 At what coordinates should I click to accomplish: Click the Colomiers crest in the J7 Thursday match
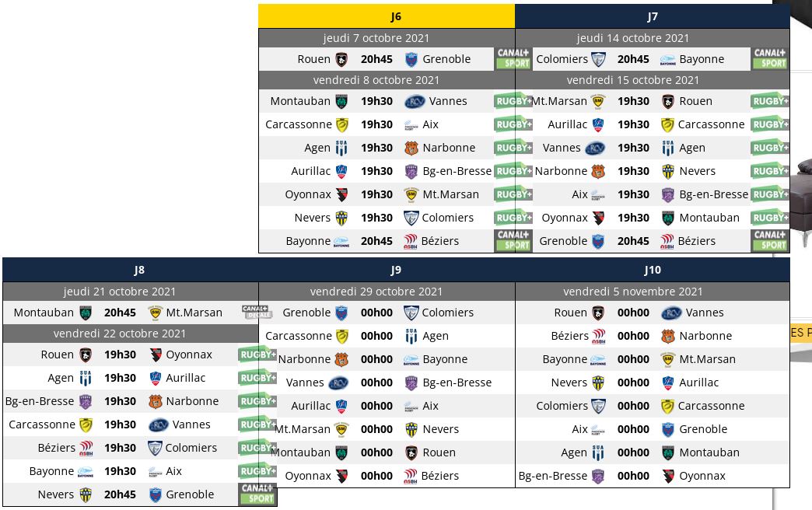tap(599, 60)
